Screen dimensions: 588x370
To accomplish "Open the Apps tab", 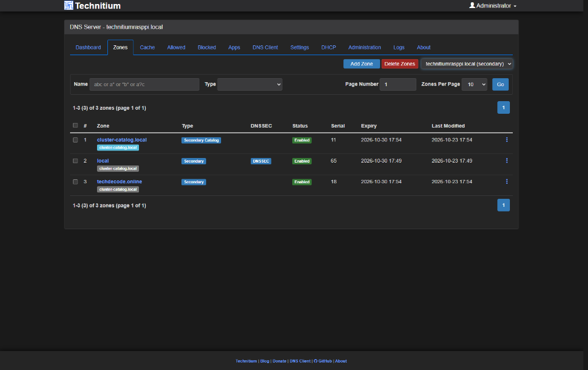I will (x=234, y=47).
